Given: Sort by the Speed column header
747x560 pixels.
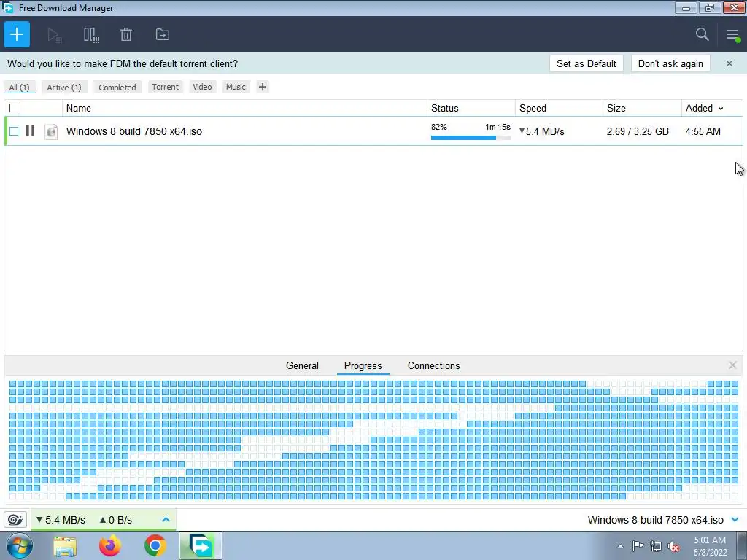Looking at the screenshot, I should tap(559, 108).
